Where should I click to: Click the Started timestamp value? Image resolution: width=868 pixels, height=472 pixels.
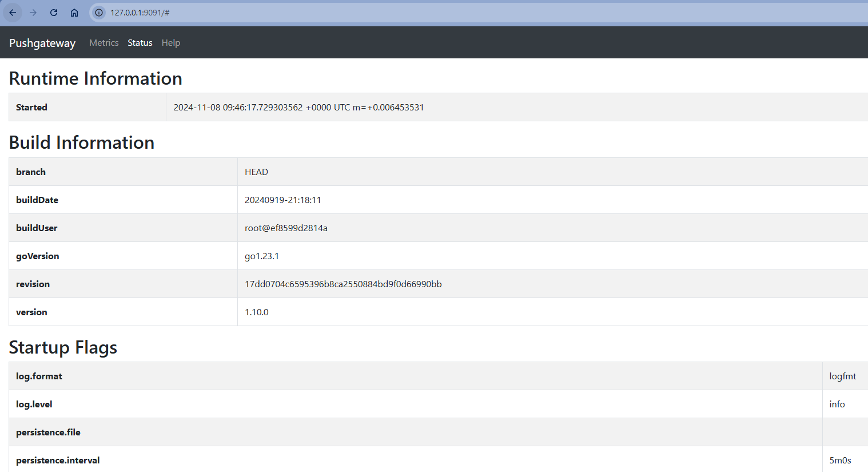click(x=298, y=108)
